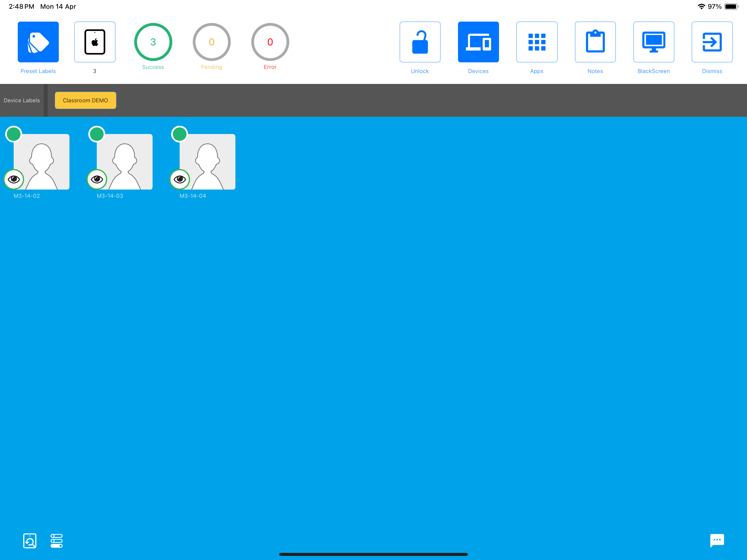Open the Devices view icon
Screen dimensions: 747x560
(x=478, y=42)
